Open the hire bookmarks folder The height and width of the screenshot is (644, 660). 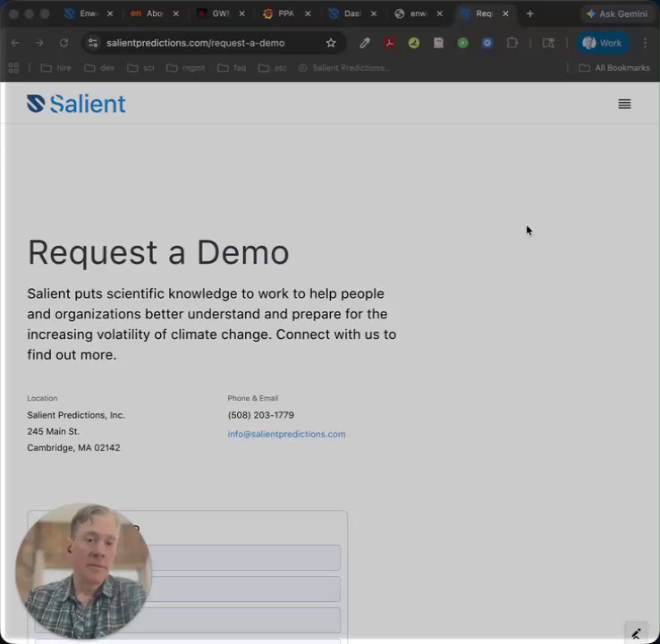click(55, 68)
